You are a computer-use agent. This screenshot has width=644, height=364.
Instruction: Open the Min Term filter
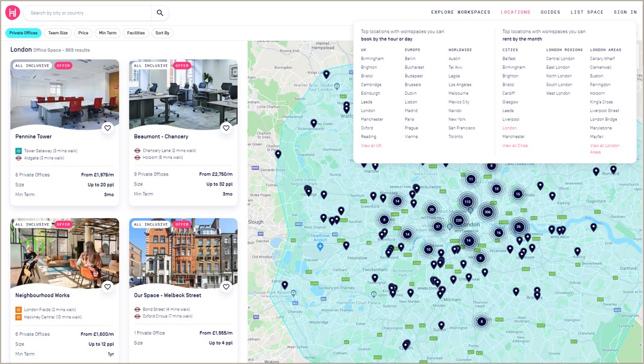tap(108, 33)
